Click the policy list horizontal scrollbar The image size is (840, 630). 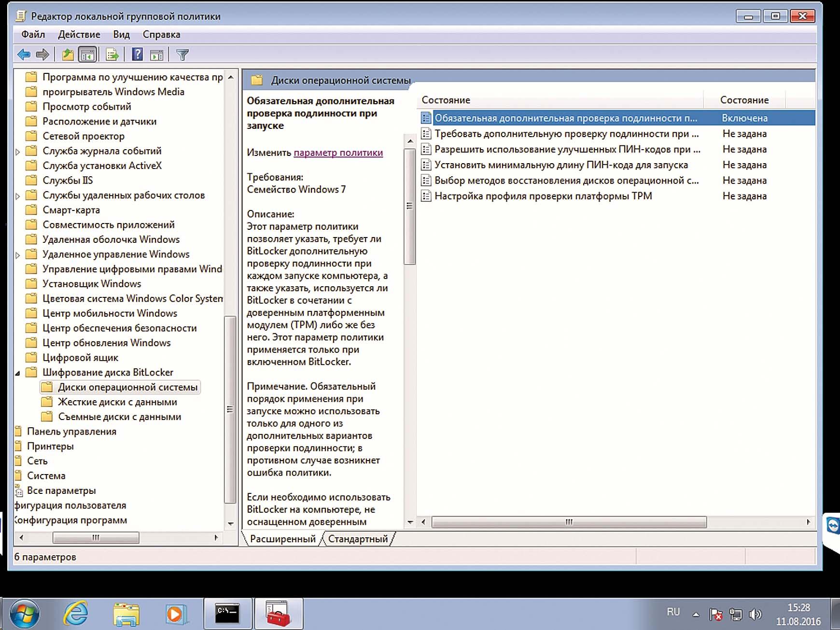click(569, 522)
